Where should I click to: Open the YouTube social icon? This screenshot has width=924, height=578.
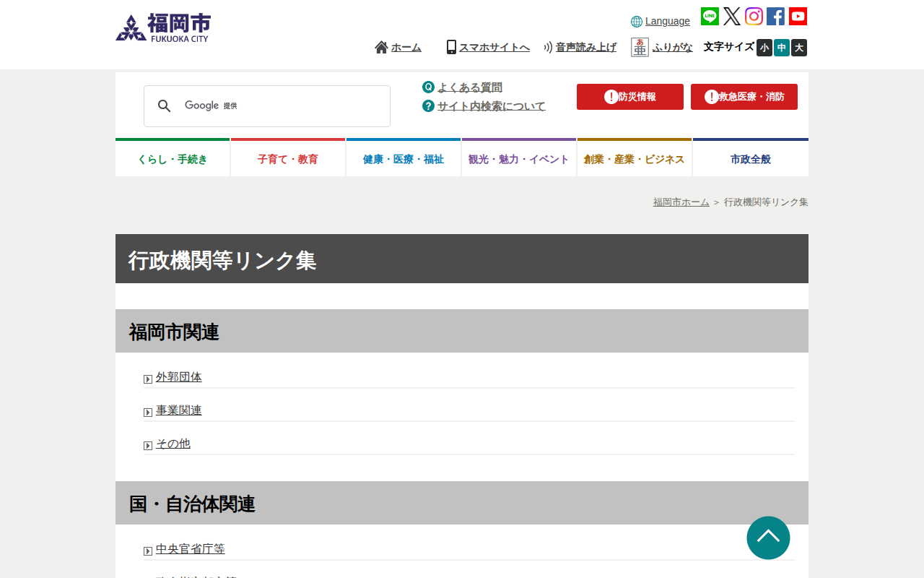[x=798, y=16]
